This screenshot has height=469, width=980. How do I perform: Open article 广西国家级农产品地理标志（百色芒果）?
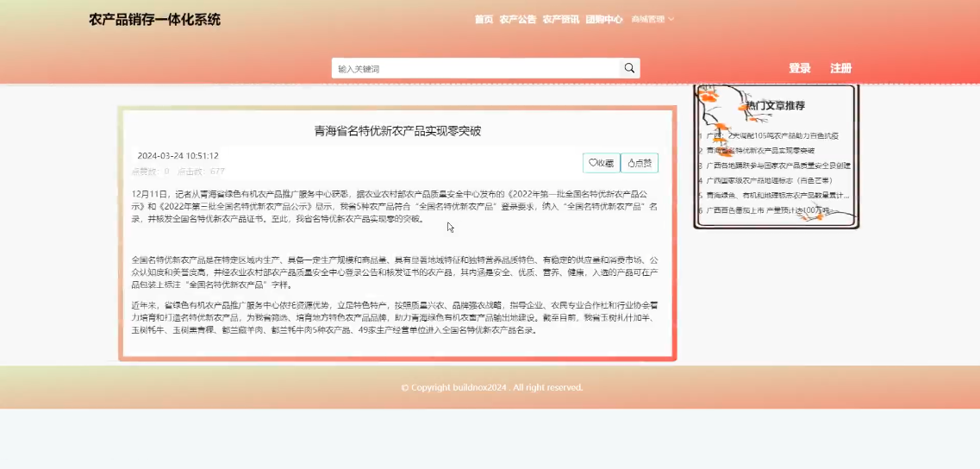pyautogui.click(x=769, y=181)
